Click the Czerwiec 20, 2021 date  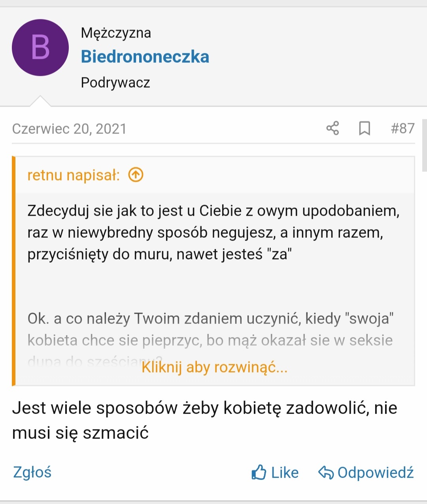[x=69, y=129]
